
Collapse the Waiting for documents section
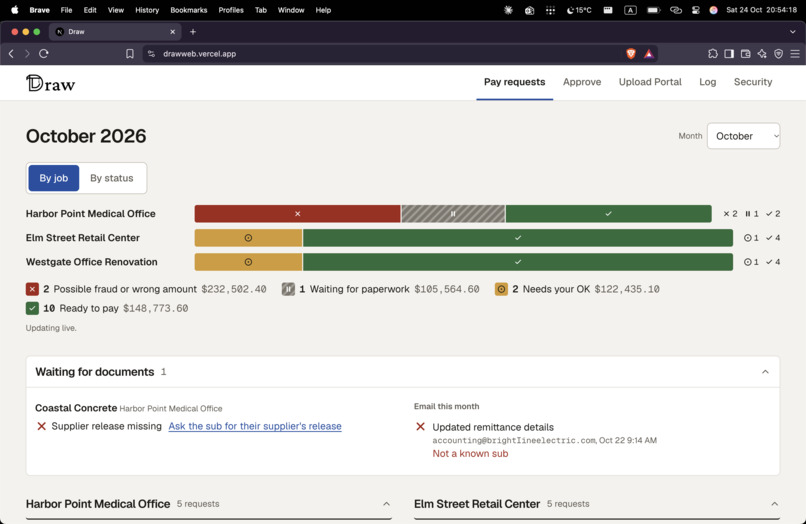coord(765,372)
